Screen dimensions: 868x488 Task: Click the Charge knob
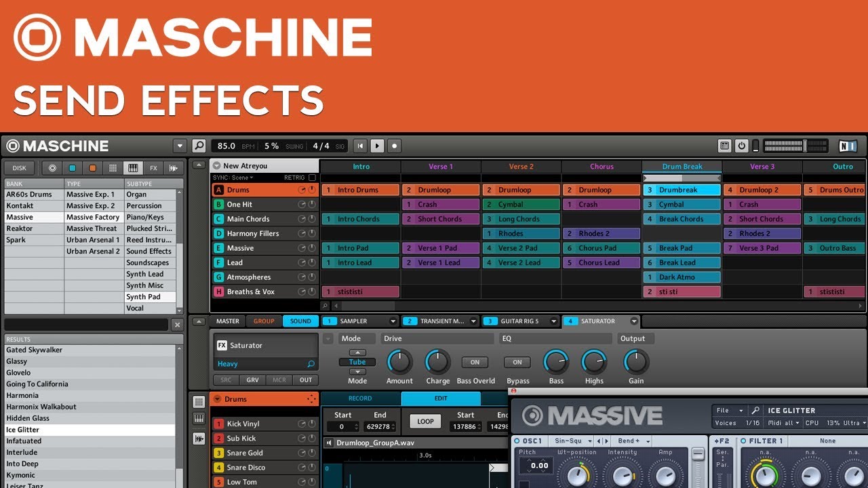(x=437, y=362)
